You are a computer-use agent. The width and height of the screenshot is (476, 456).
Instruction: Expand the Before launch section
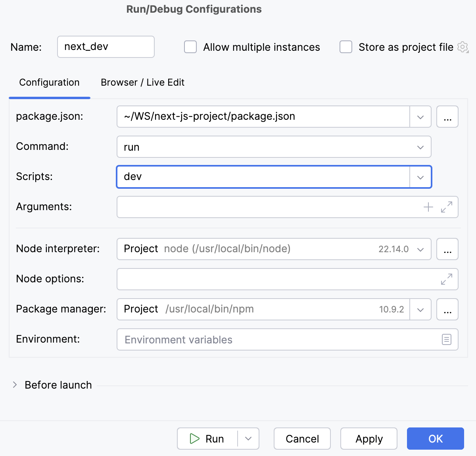tap(15, 385)
